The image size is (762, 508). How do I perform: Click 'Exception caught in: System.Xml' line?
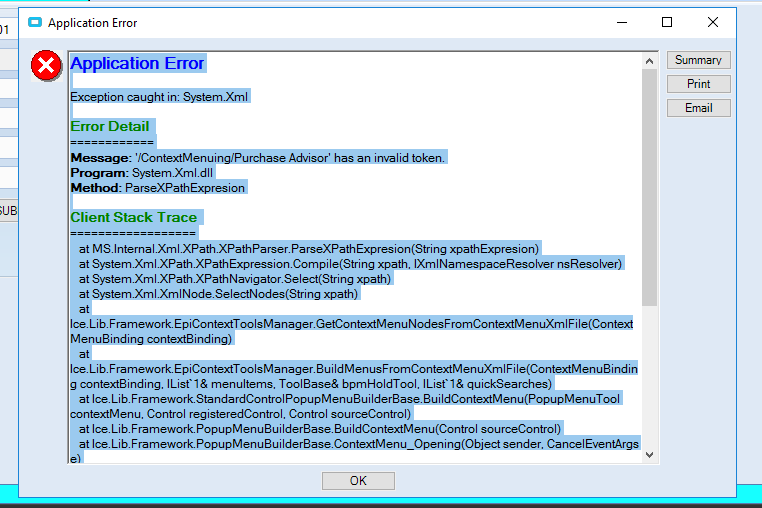coord(159,97)
